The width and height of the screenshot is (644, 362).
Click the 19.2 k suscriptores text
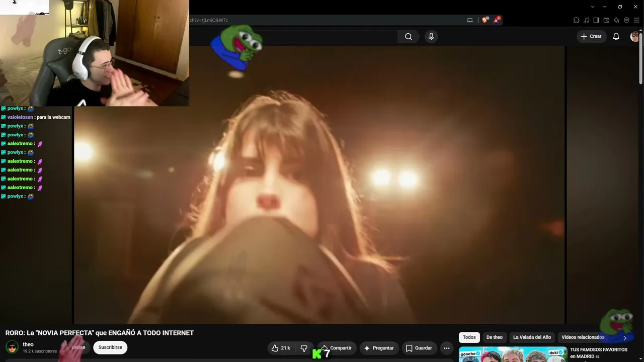(x=40, y=351)
